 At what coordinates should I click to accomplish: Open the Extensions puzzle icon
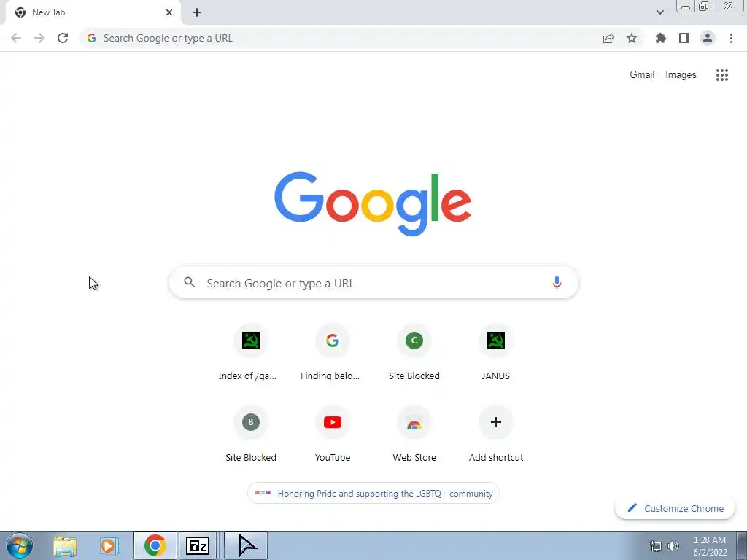click(661, 38)
